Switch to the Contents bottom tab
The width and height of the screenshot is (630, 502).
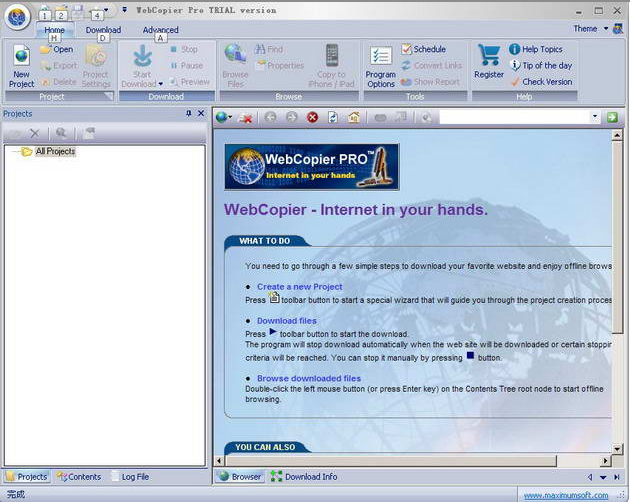[x=79, y=477]
